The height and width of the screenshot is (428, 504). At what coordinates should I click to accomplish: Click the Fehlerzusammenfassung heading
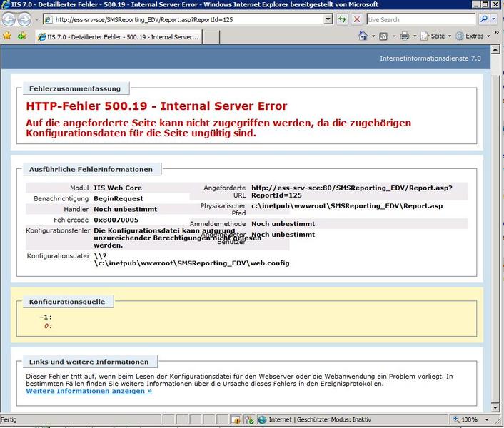pos(75,88)
